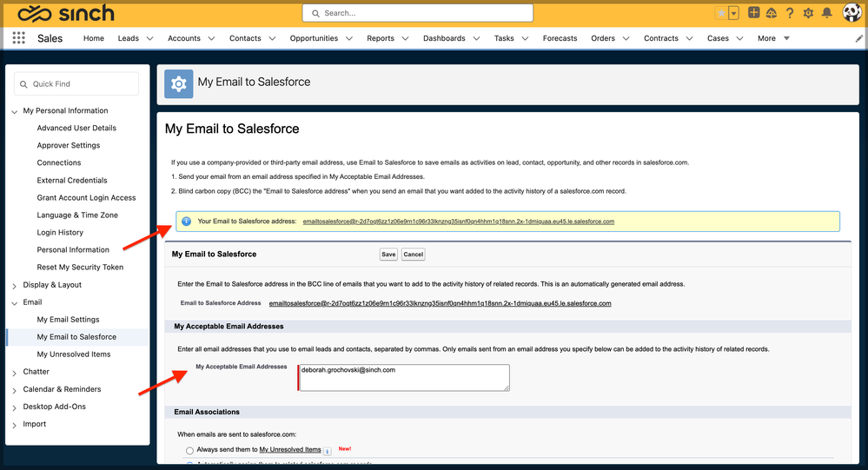The height and width of the screenshot is (470, 868).
Task: Collapse the My Personal Information section
Action: (15, 112)
